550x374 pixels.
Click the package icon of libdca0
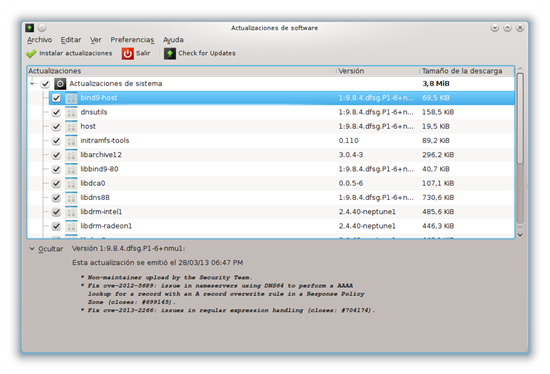click(x=71, y=183)
